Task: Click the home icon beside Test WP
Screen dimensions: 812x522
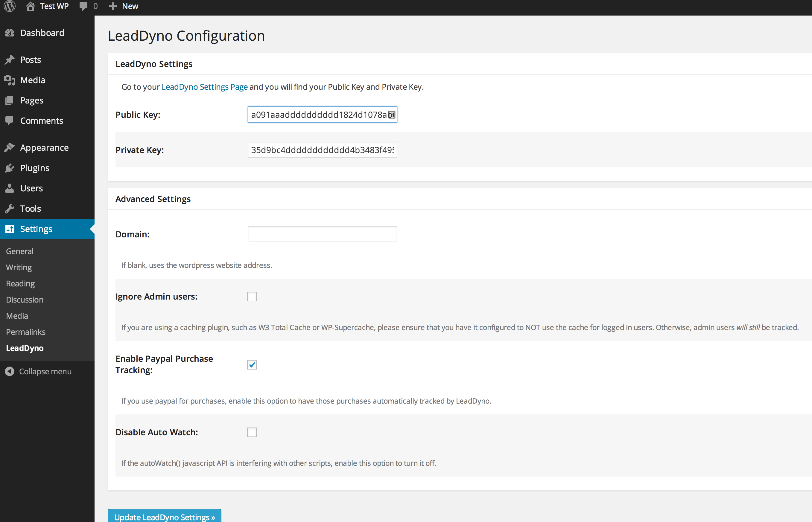Action: tap(31, 6)
